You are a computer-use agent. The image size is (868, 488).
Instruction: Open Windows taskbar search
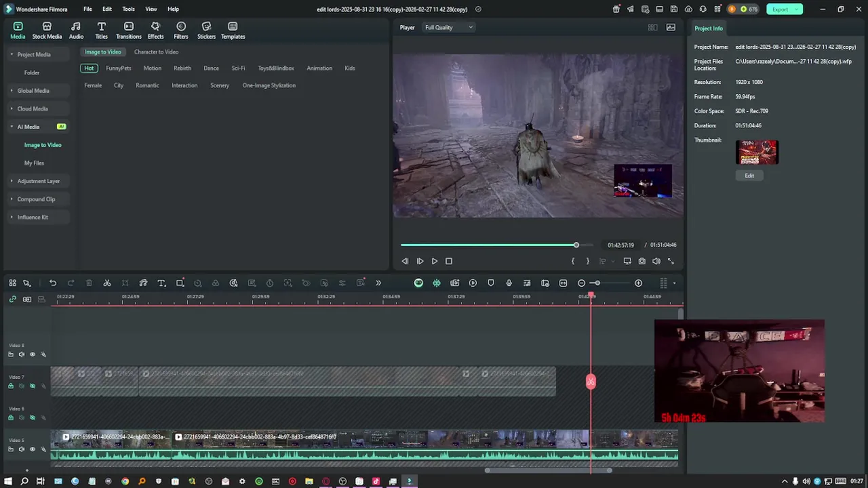[x=24, y=481]
